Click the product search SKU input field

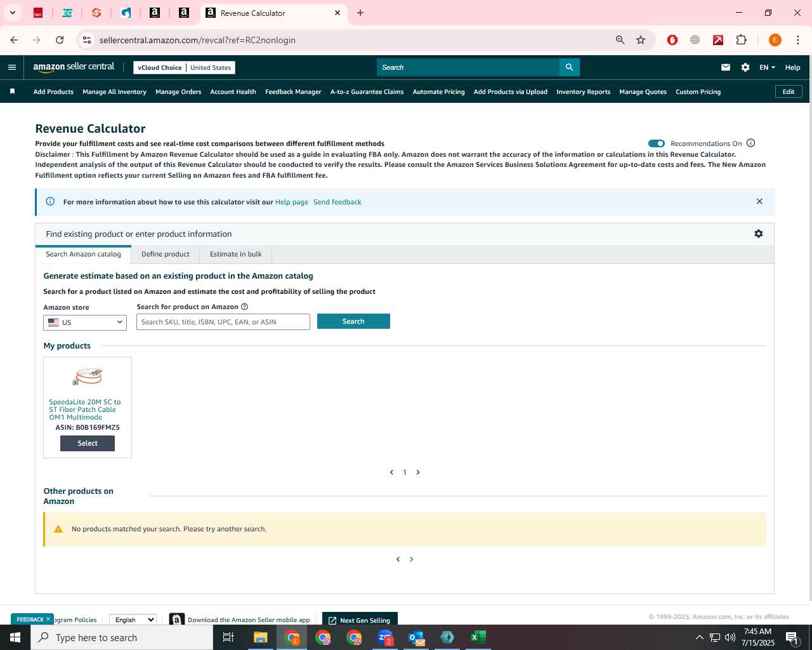click(223, 322)
